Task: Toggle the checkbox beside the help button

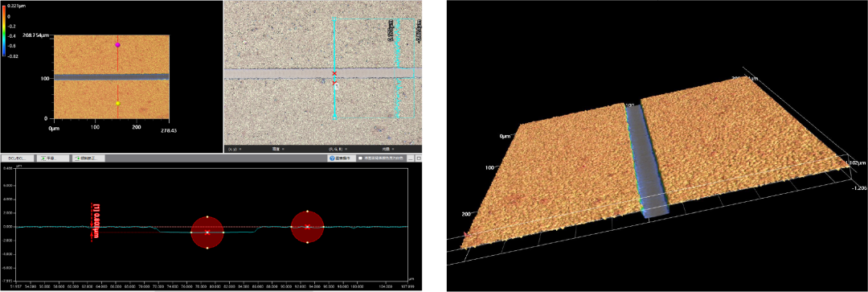Action: pos(360,158)
